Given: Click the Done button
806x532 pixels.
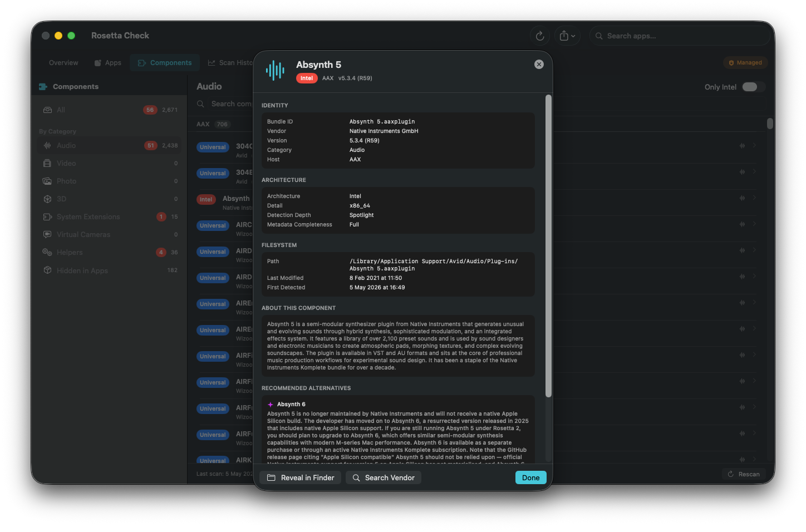Looking at the screenshot, I should click(530, 478).
